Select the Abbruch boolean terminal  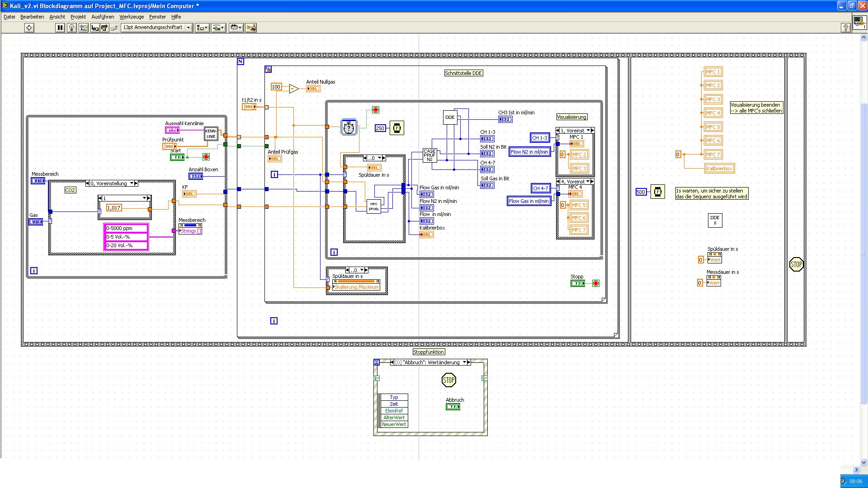[x=453, y=407]
